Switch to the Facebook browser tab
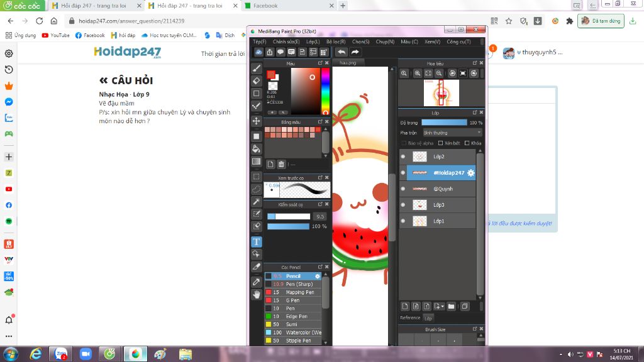 pyautogui.click(x=289, y=6)
